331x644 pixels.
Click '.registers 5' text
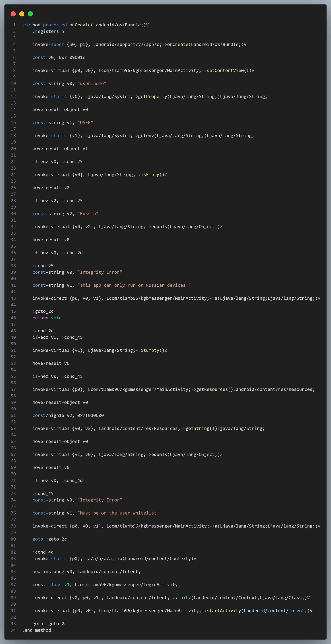coord(48,32)
